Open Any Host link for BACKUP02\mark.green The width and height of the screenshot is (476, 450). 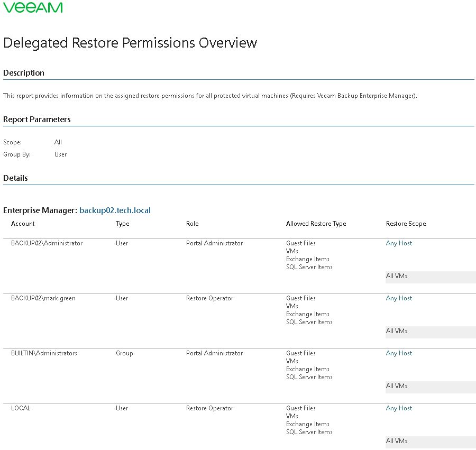[399, 298]
